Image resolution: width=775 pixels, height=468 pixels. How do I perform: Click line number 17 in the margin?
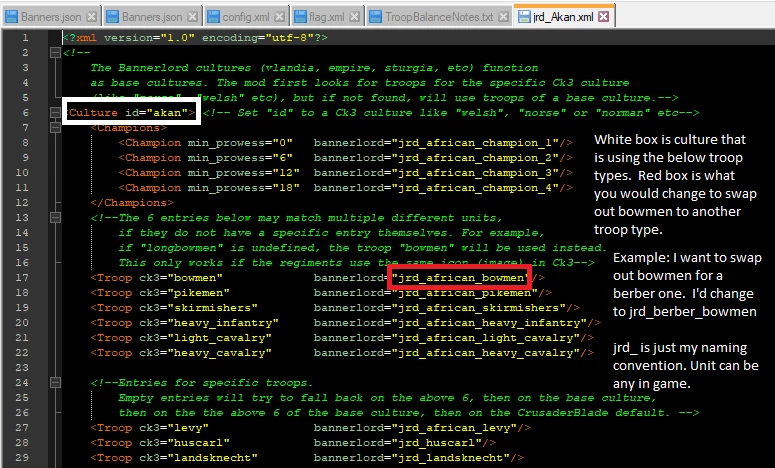click(22, 278)
